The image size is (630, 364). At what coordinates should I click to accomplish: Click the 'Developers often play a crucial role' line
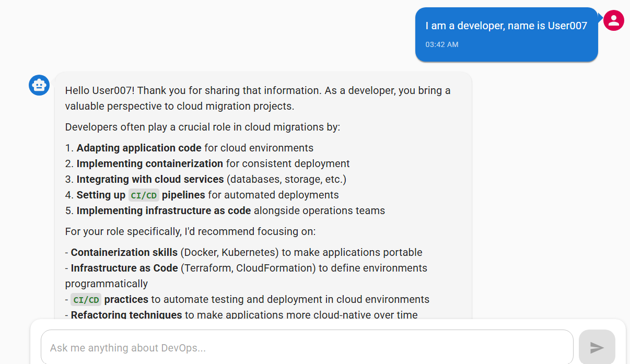203,127
